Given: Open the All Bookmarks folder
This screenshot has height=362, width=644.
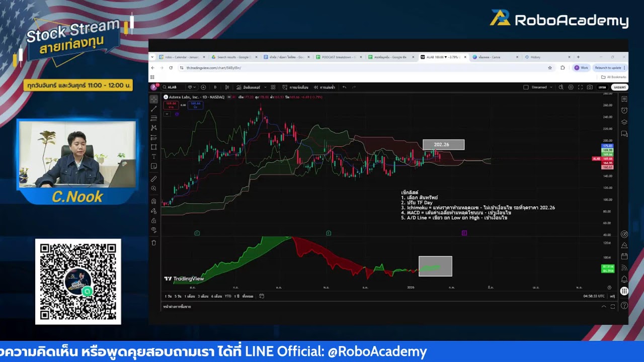Looking at the screenshot, I should click(614, 77).
